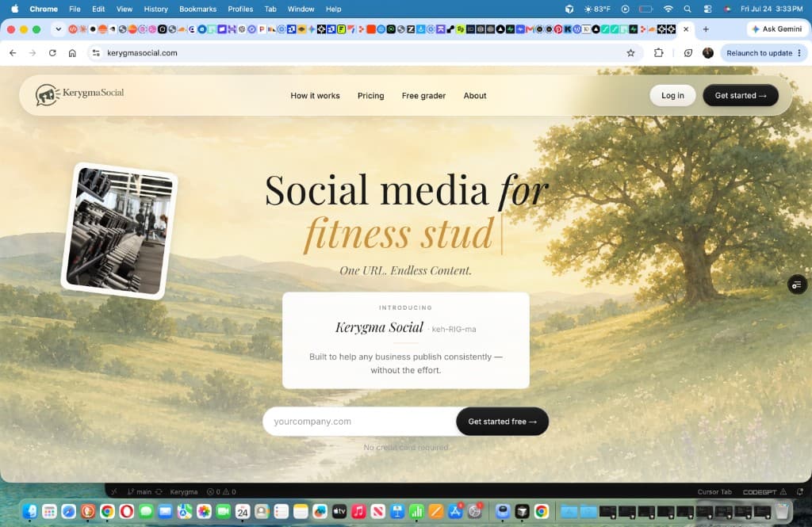Expand the tab search dropdown arrow
The height and width of the screenshot is (527, 812).
(58, 29)
